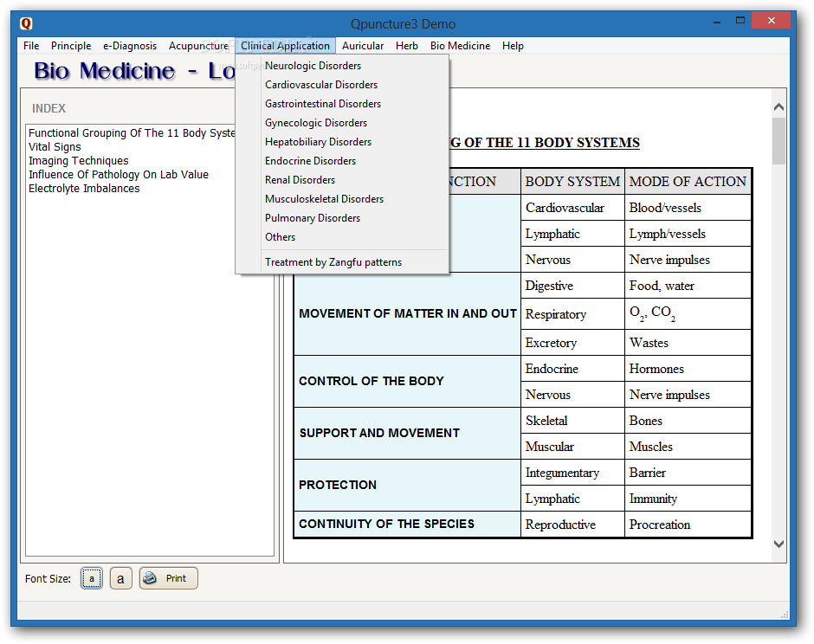814x644 pixels.
Task: Open the Herb menu
Action: 407,46
